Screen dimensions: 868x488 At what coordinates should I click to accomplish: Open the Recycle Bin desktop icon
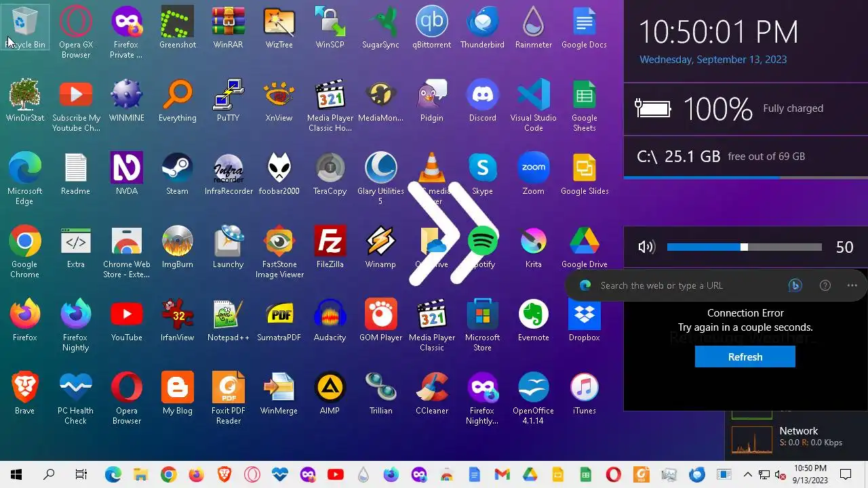(x=25, y=27)
